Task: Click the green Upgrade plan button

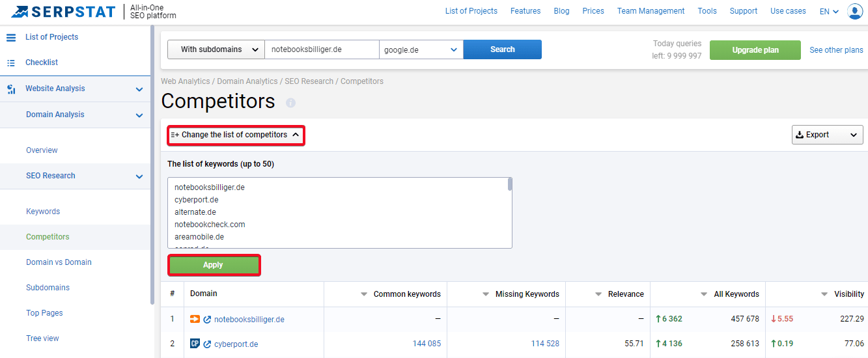Action: tap(755, 50)
